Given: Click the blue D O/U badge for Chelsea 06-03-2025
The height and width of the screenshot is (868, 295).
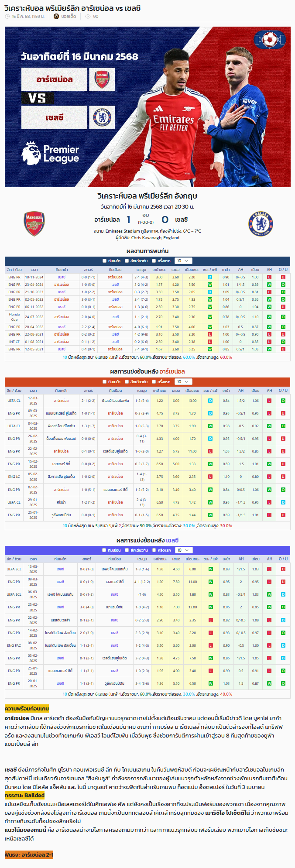Looking at the screenshot, I should click(x=283, y=594).
